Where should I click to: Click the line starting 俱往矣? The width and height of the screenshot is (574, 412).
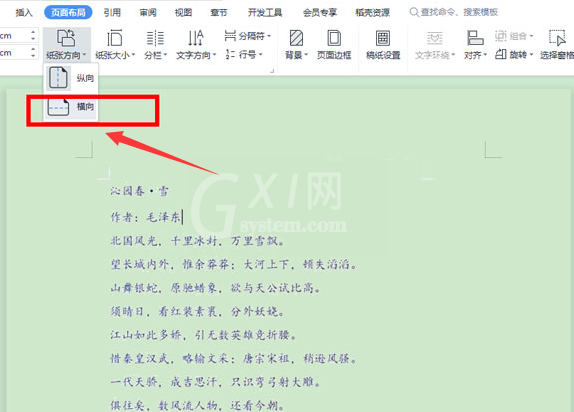click(x=198, y=405)
